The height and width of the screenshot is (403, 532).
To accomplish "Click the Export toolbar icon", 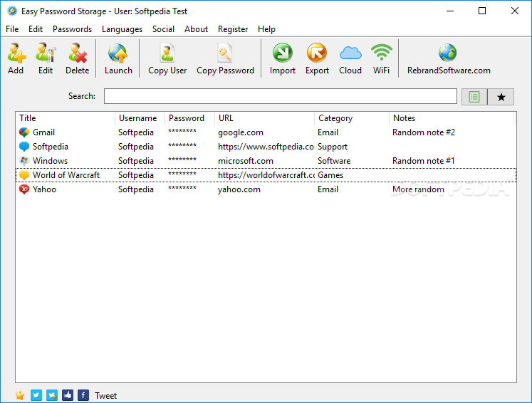I will pyautogui.click(x=317, y=58).
